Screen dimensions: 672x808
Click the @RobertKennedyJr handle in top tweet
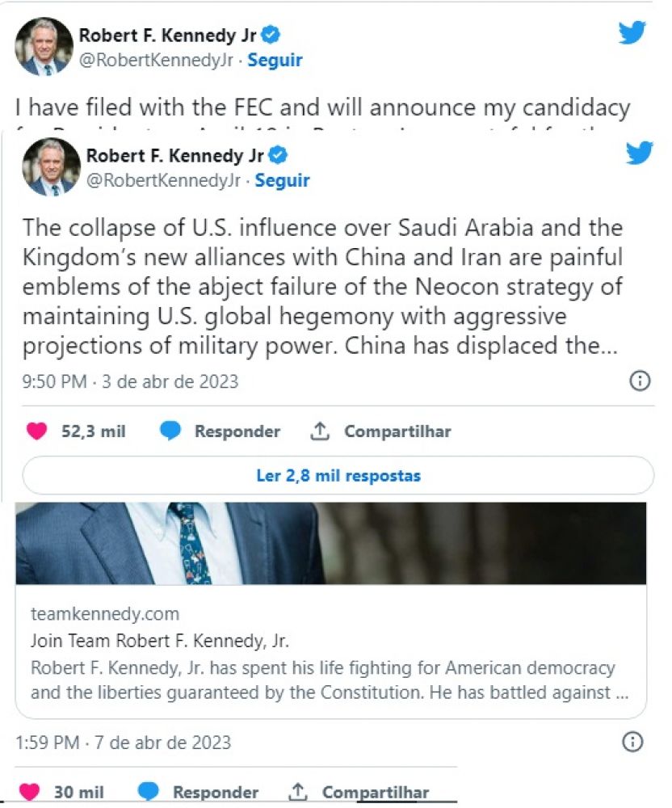[157, 60]
